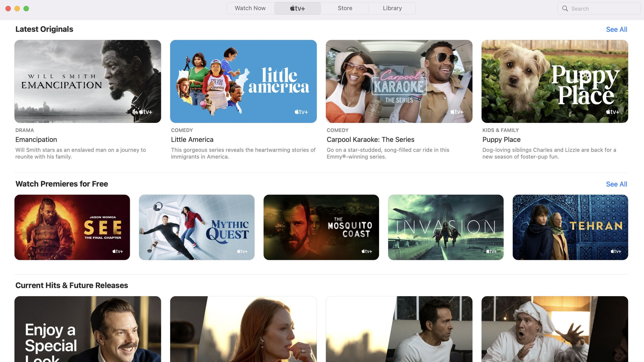Open the Tehran premiere tile
644x362 pixels.
(570, 227)
